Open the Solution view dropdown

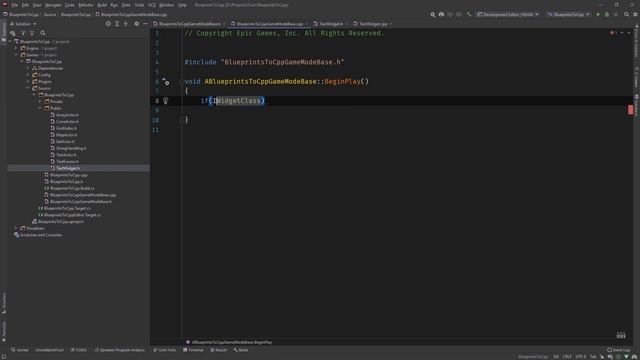coord(23,24)
